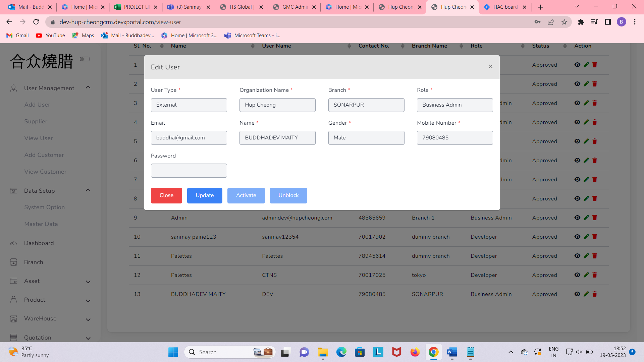
Task: Open View Customer in the sidebar
Action: point(45,172)
